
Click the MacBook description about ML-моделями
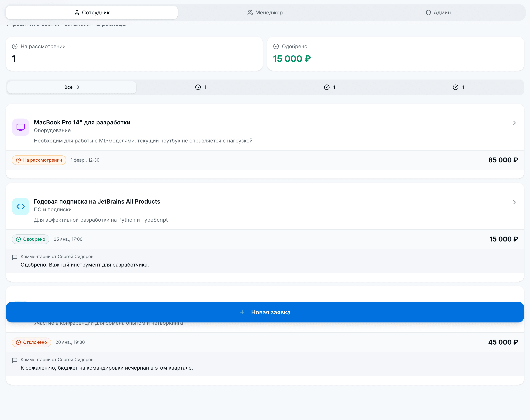tap(143, 141)
